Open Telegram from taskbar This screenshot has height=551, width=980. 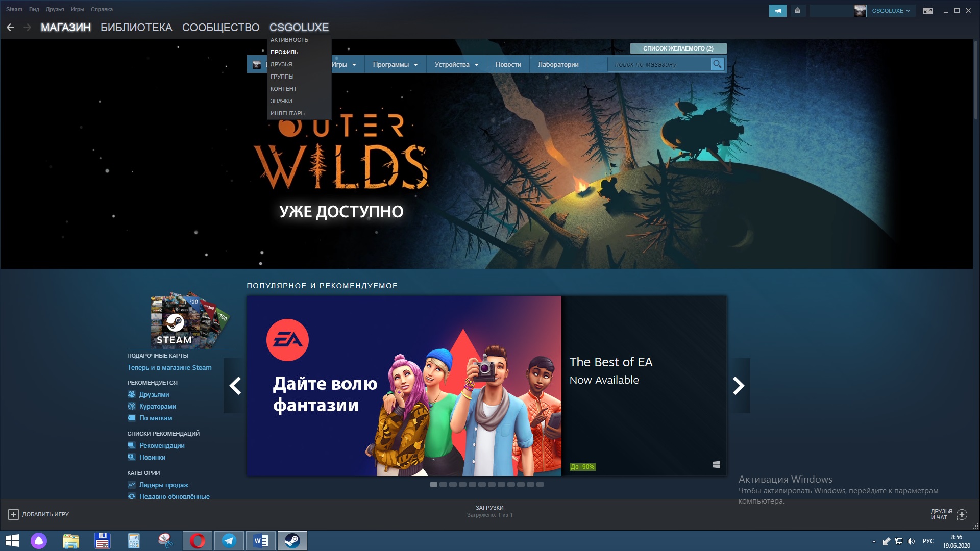click(x=229, y=541)
